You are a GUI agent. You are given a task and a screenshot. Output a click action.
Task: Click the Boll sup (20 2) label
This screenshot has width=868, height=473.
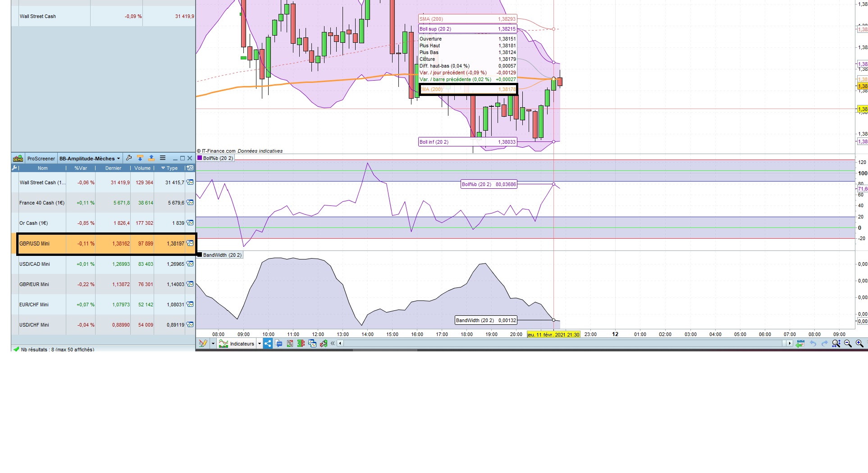(467, 29)
